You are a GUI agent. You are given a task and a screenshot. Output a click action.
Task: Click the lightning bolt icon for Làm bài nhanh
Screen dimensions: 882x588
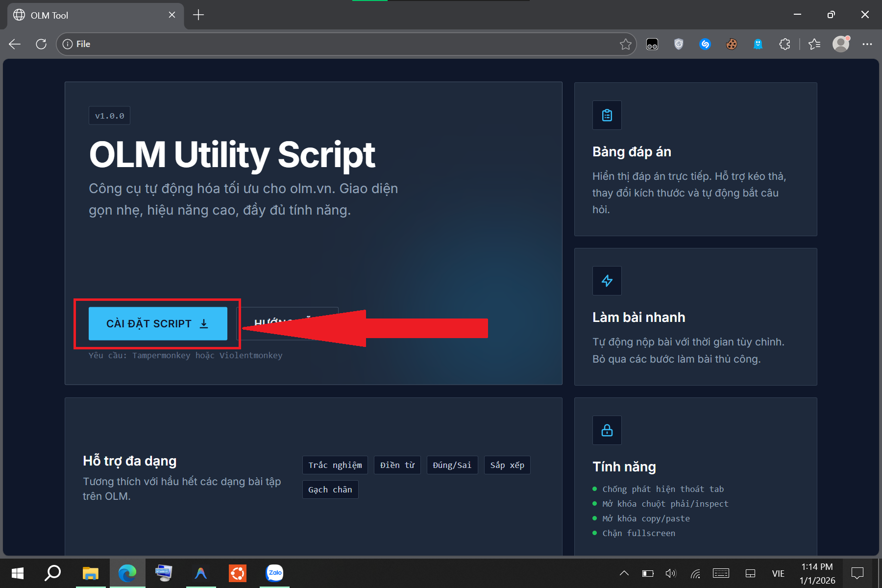pos(607,281)
